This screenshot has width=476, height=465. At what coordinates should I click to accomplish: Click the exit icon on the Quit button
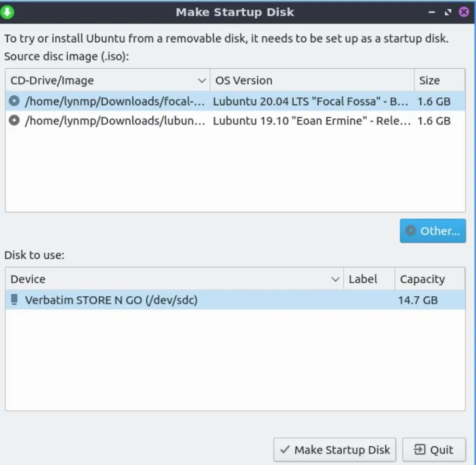pos(419,449)
